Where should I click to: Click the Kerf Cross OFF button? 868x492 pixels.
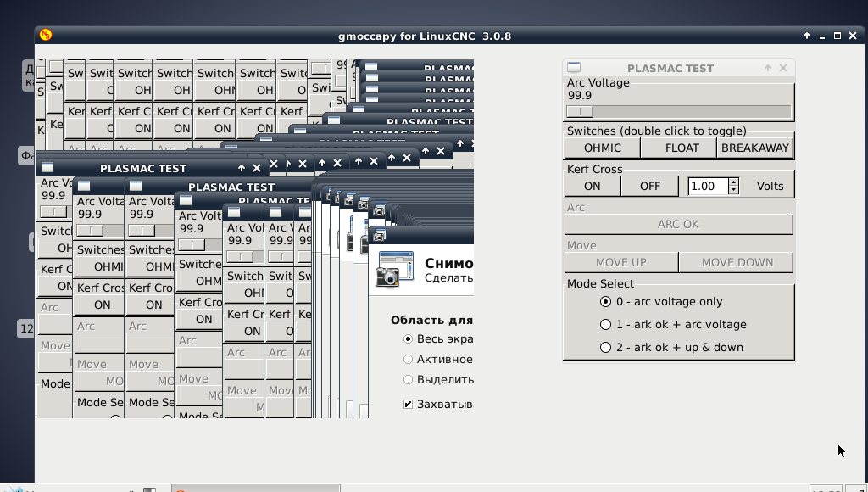650,186
